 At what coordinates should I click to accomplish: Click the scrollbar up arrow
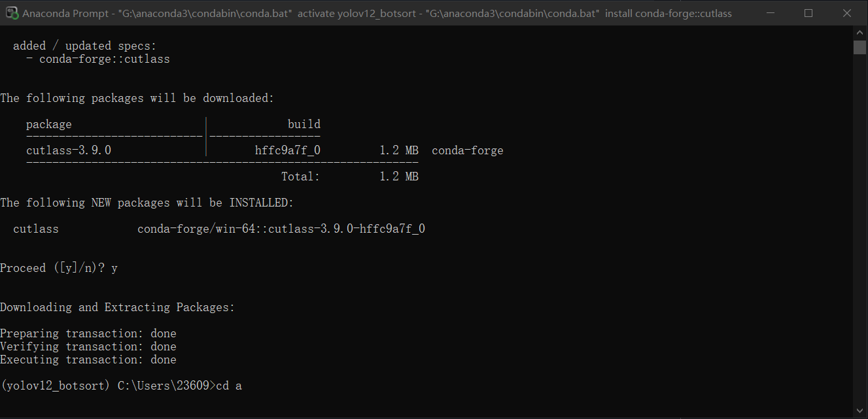pos(859,31)
